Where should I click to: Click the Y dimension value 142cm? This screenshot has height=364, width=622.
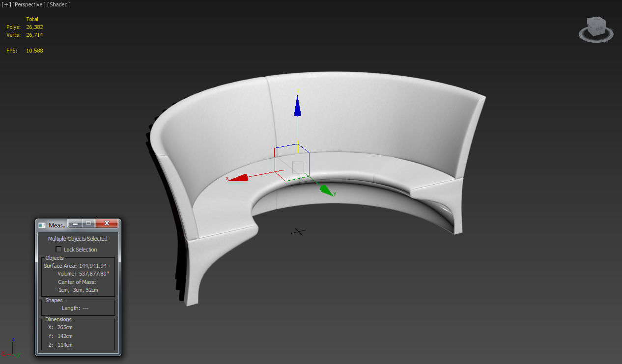click(65, 336)
